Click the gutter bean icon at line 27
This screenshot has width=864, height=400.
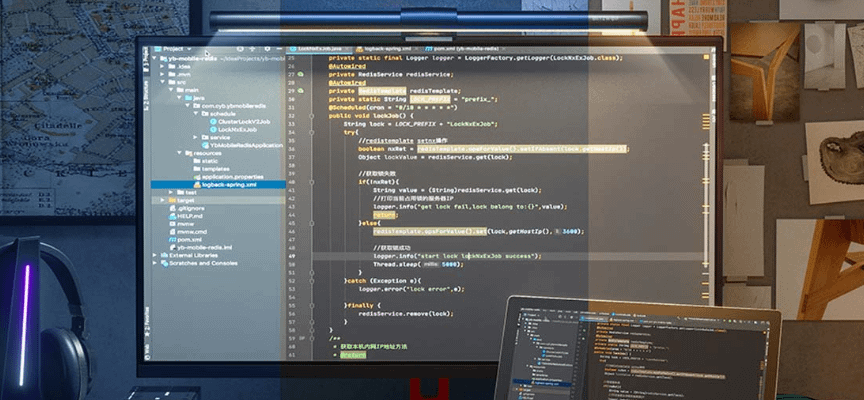click(300, 74)
